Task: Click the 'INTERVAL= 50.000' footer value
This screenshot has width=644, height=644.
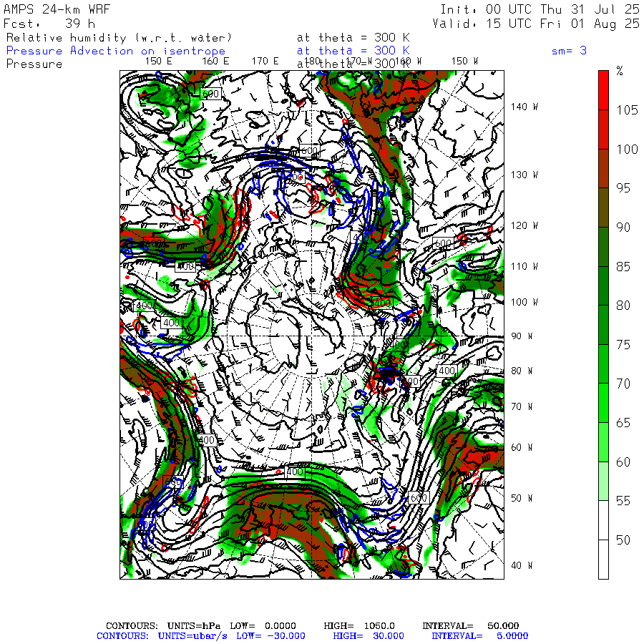Action: click(x=471, y=626)
